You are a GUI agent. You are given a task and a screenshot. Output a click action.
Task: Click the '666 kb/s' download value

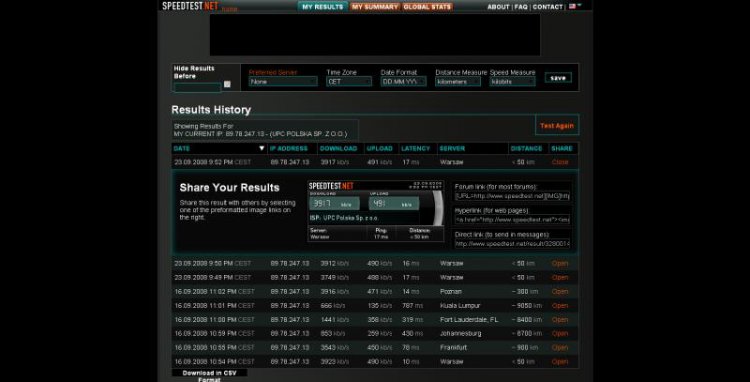[x=333, y=306]
